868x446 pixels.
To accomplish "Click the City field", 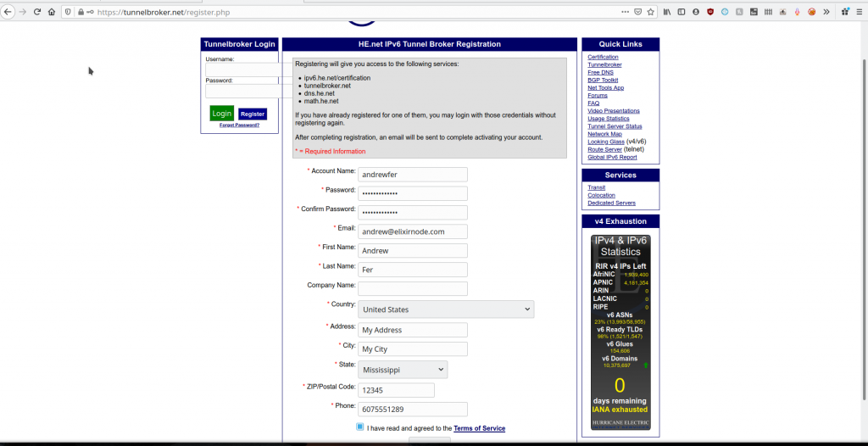I will (x=413, y=349).
